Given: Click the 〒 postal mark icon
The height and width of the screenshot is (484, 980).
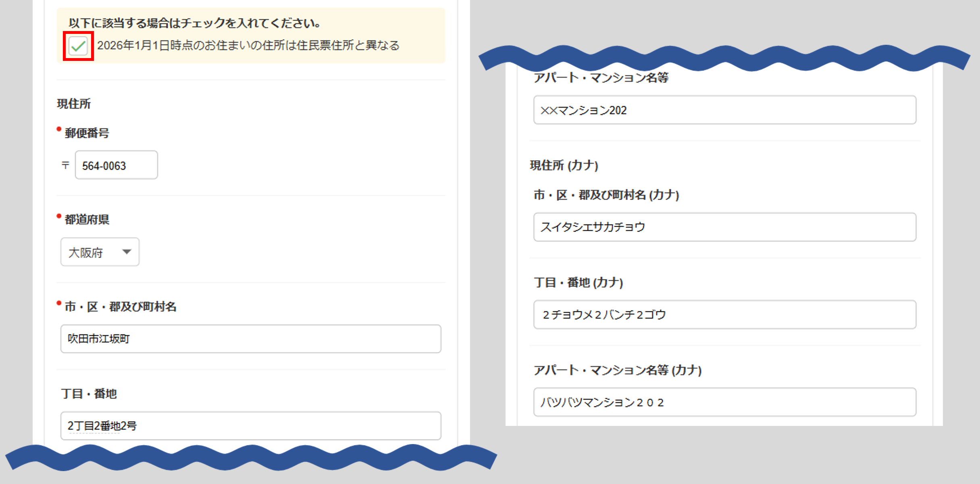Looking at the screenshot, I should [x=65, y=165].
